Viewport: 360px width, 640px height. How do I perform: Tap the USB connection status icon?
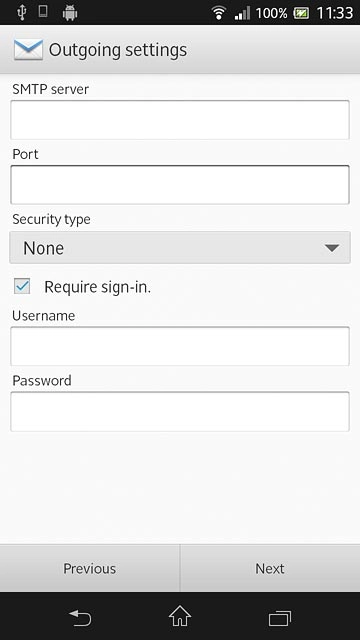click(x=22, y=13)
